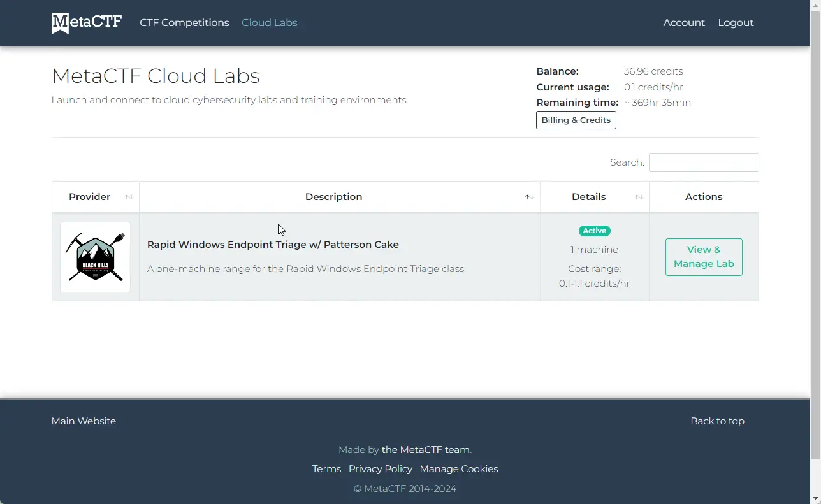Click the Black Hills provider logo
821x504 pixels.
click(95, 257)
